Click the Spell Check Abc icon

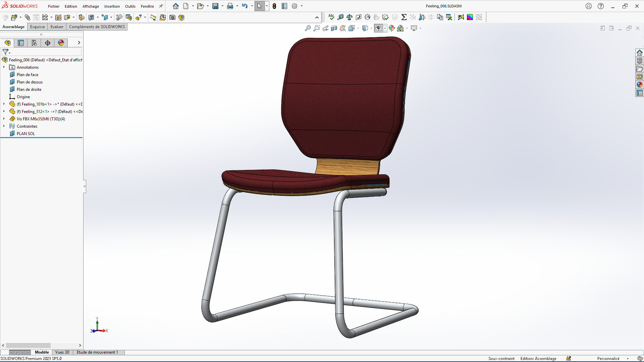coord(331,17)
